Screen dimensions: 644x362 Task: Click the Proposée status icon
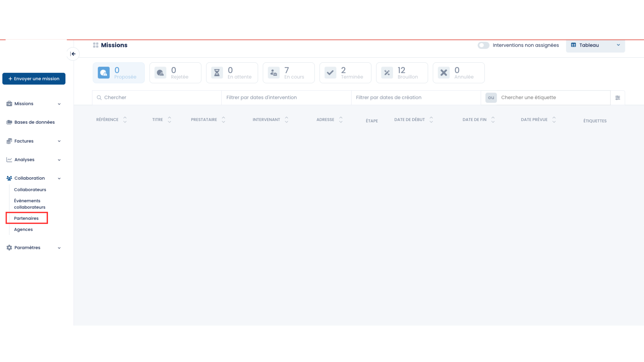point(104,73)
